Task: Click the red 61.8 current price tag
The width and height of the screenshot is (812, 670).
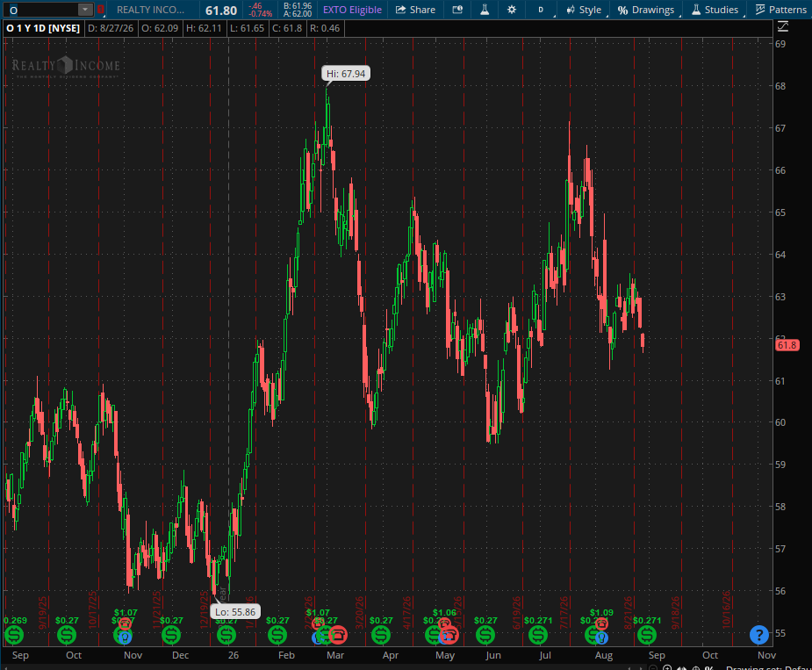Action: (x=787, y=345)
